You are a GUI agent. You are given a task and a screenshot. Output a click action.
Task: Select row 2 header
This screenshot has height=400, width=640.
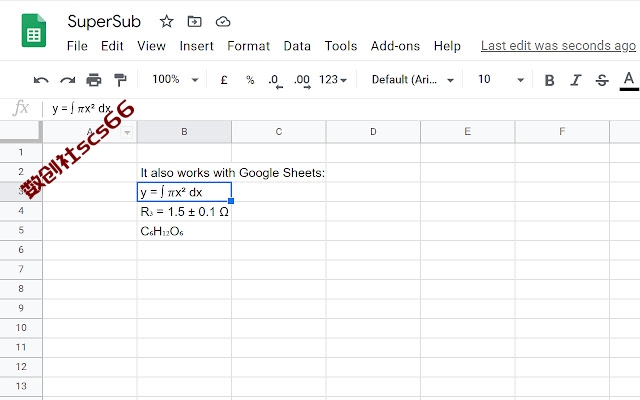[21, 172]
